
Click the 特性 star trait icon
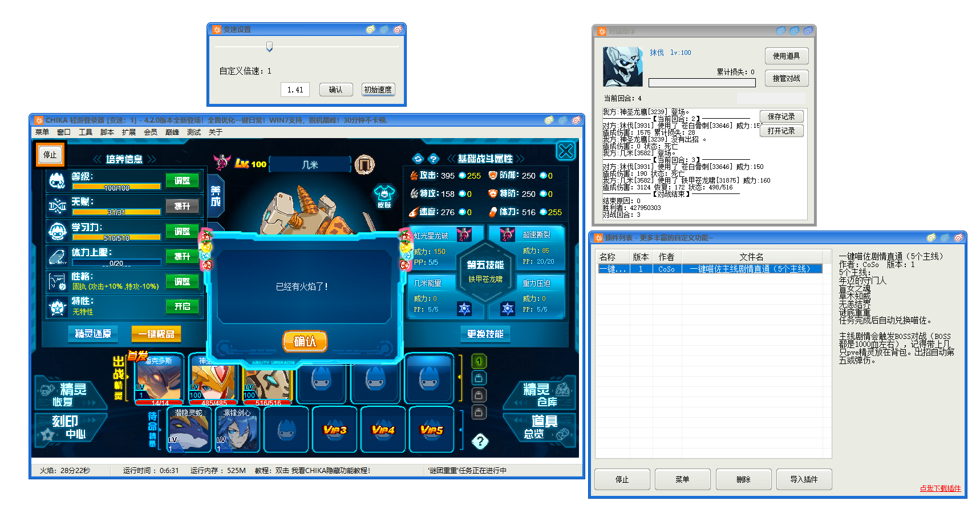pos(57,307)
